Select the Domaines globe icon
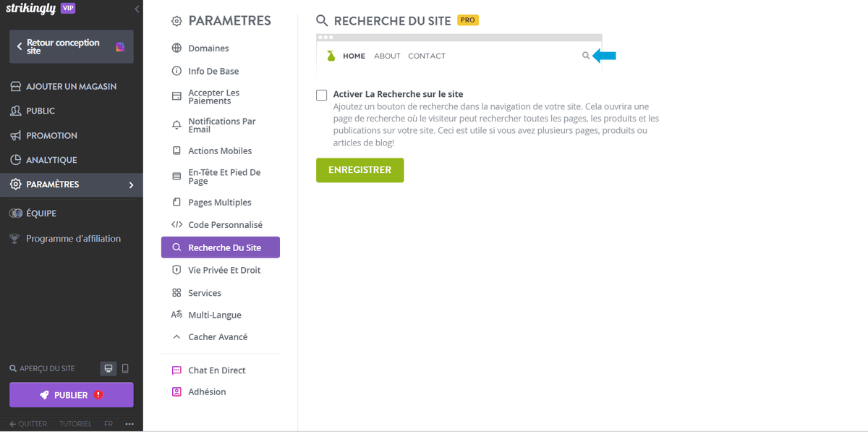868x432 pixels. click(x=174, y=48)
